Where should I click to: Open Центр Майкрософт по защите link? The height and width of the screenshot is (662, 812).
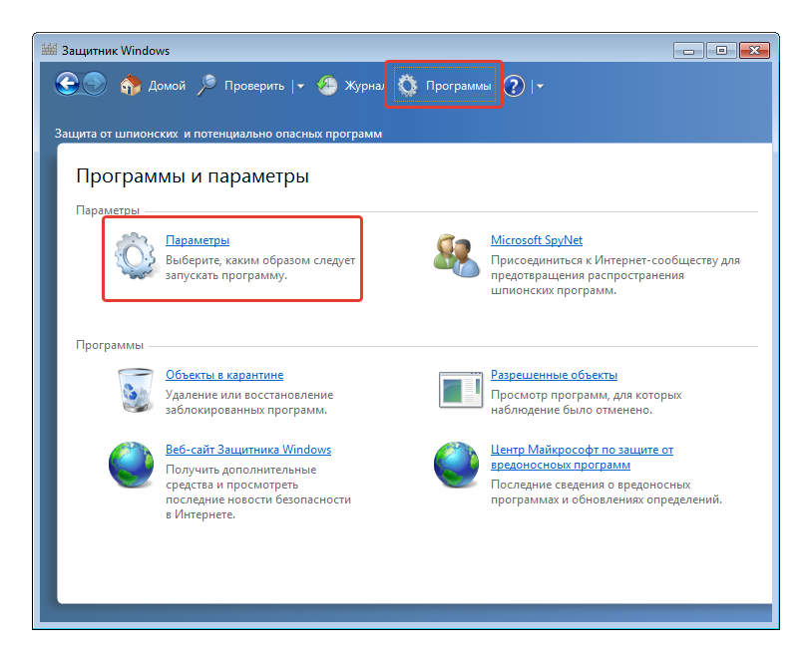point(583,457)
